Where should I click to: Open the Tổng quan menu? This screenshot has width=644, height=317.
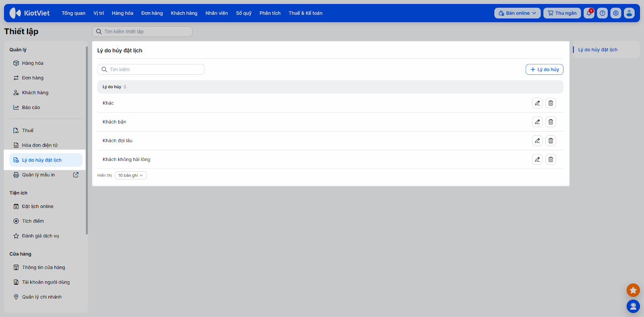point(74,13)
